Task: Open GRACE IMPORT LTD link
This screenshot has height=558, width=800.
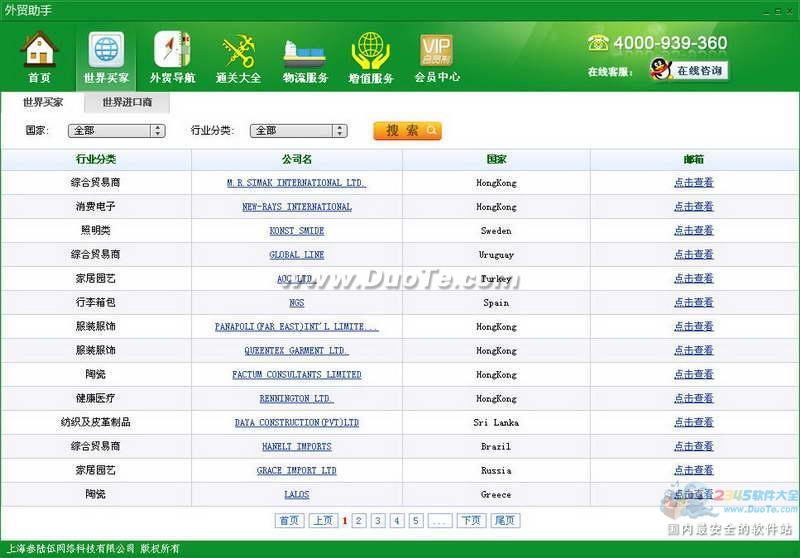Action: (297, 470)
